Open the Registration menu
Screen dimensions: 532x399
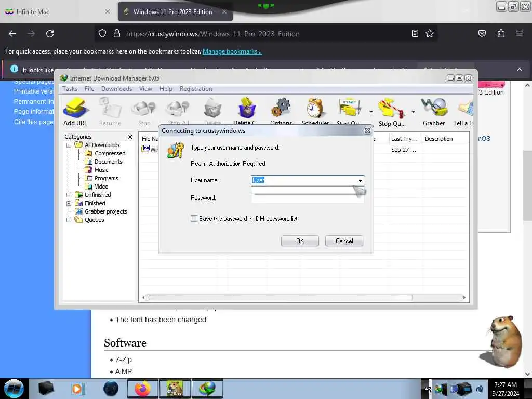196,88
